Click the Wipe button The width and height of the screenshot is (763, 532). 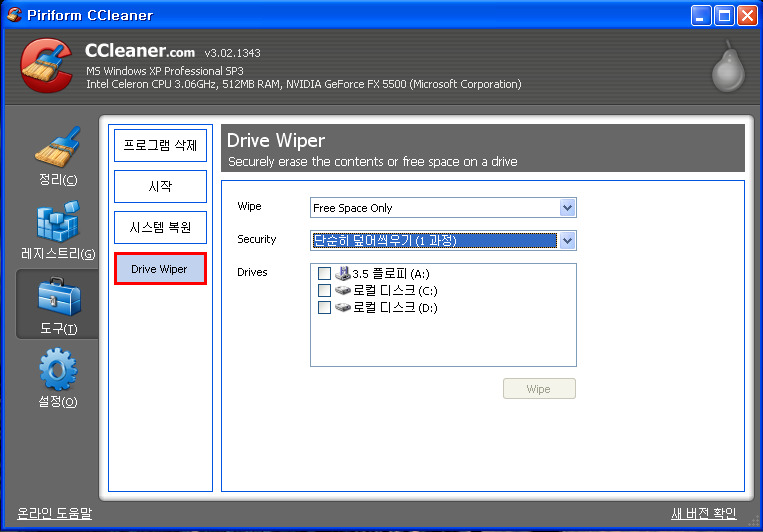click(x=539, y=389)
